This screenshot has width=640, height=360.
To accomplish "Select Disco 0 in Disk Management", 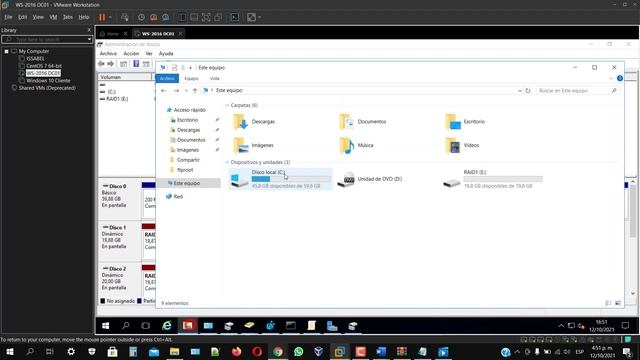I will 119,199.
